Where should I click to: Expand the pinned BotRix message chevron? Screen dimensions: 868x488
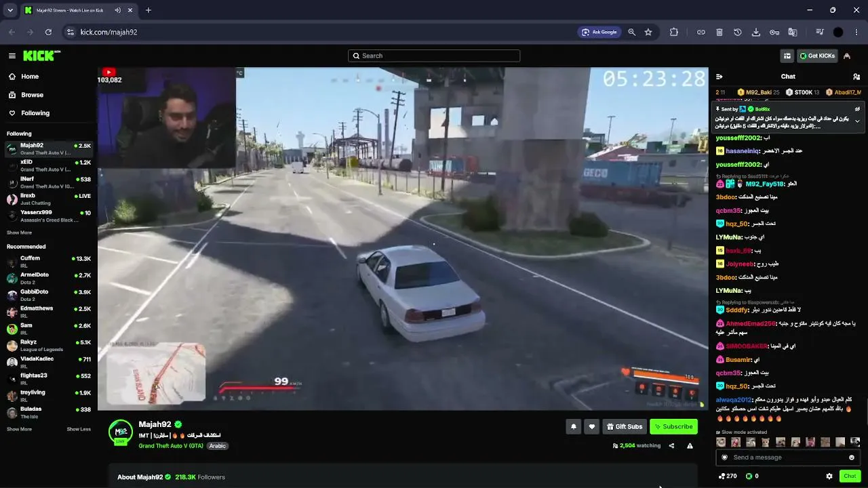coord(857,121)
